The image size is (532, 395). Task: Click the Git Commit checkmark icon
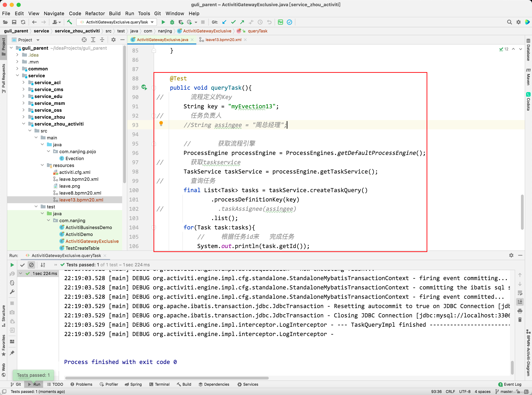(233, 22)
